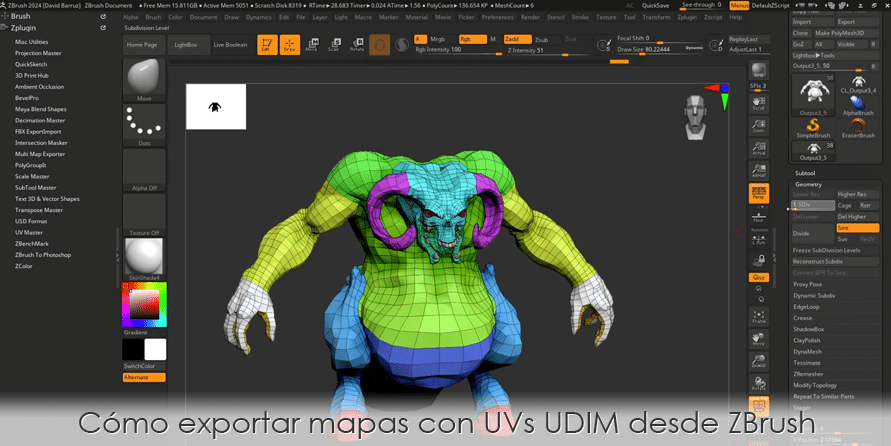Open the Texture Off selector

pyautogui.click(x=144, y=214)
